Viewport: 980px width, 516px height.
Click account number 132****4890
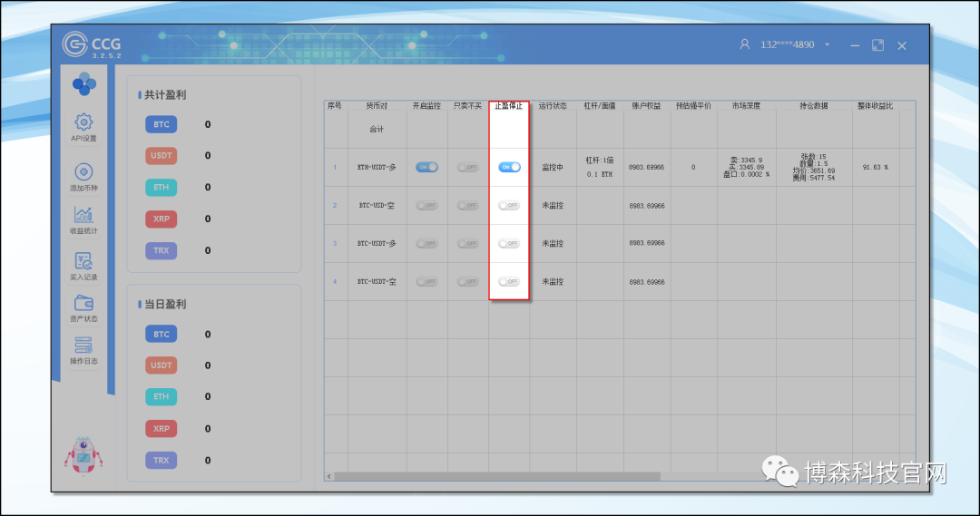[x=787, y=45]
